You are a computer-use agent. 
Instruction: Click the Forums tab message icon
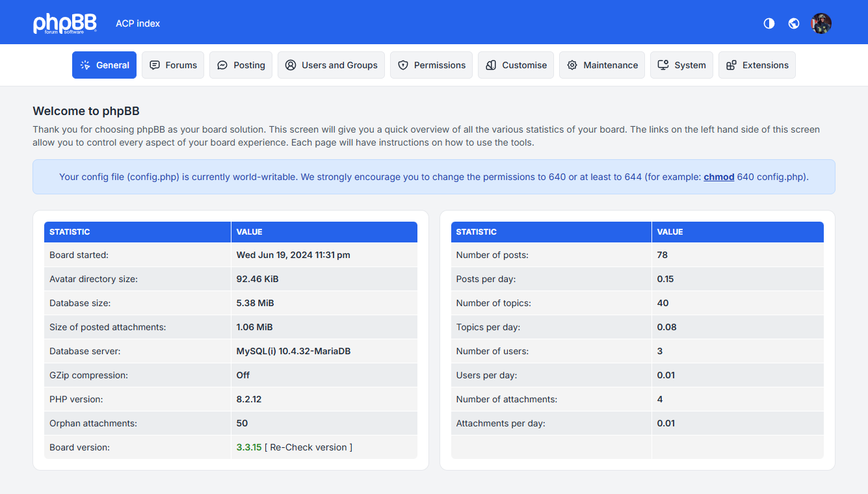[155, 65]
